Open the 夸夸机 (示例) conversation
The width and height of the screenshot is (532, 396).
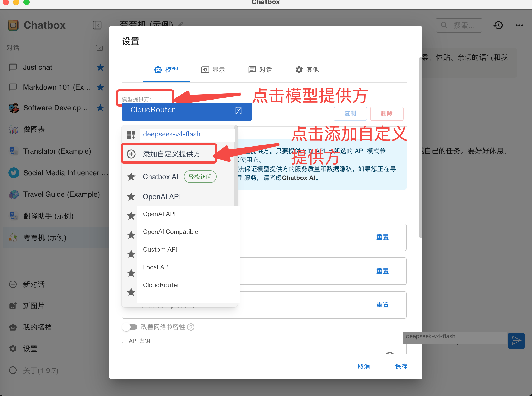pos(56,237)
